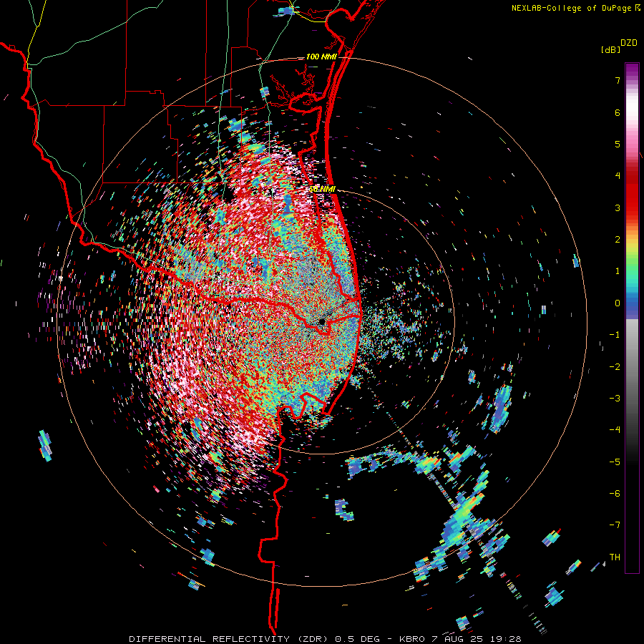The height and width of the screenshot is (644, 644).
Task: Select the -6 value on the color scale
Action: click(615, 494)
